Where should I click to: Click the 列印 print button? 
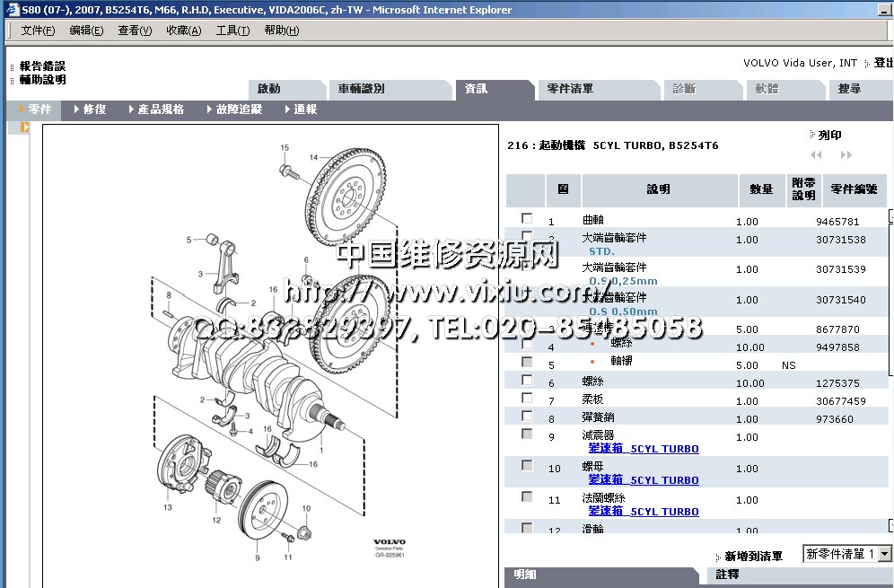tap(828, 136)
